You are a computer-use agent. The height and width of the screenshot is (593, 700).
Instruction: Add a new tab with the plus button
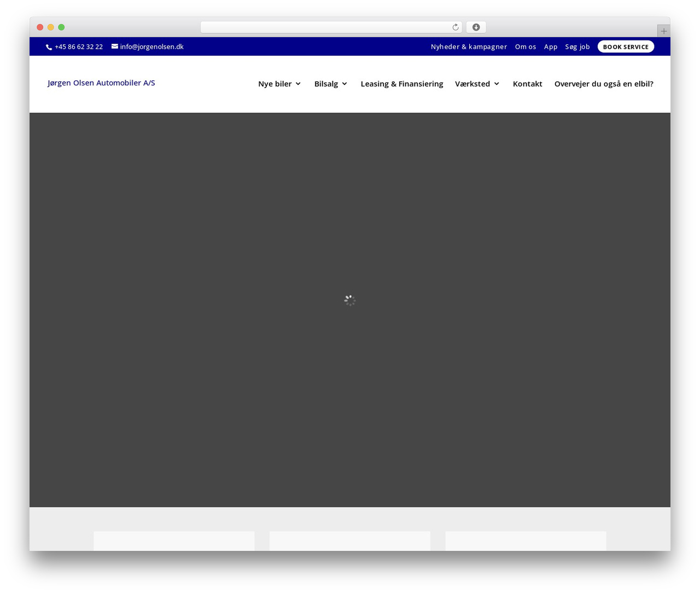tap(664, 31)
